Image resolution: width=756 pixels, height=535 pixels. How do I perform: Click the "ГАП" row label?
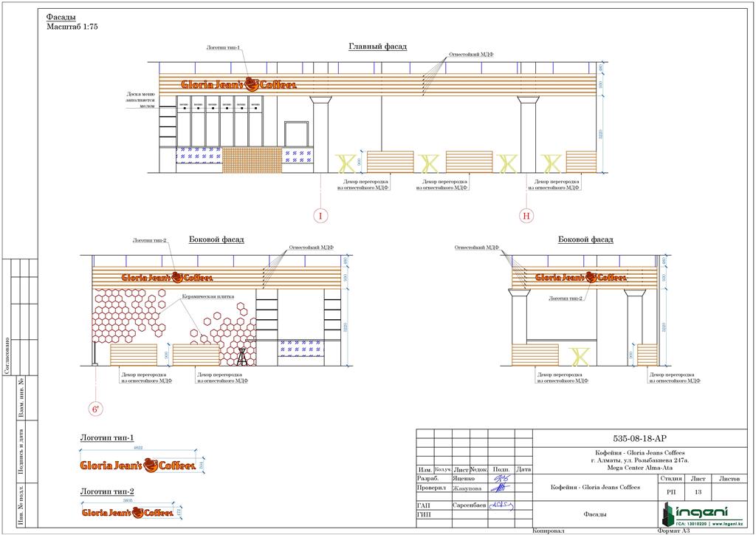tap(424, 505)
